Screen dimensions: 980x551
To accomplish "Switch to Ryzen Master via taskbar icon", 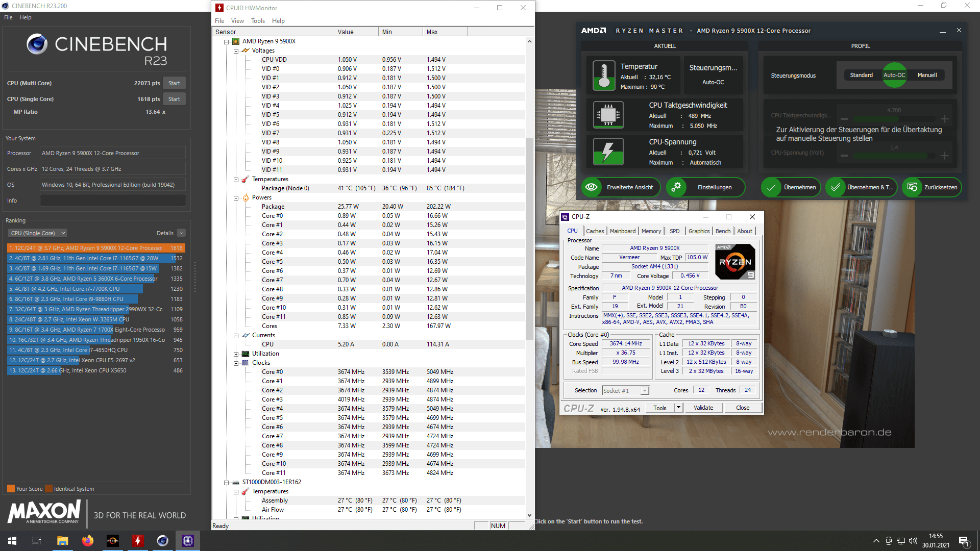I will click(x=113, y=541).
